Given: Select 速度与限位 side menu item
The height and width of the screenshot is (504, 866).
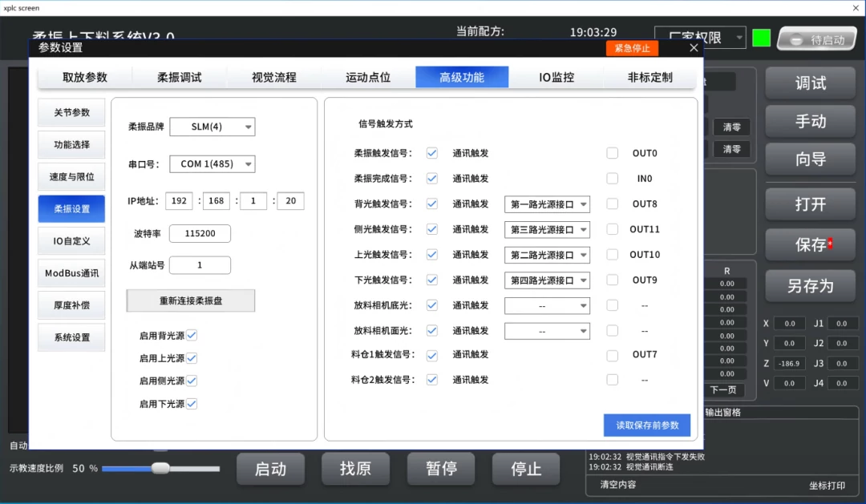Looking at the screenshot, I should coord(71,176).
